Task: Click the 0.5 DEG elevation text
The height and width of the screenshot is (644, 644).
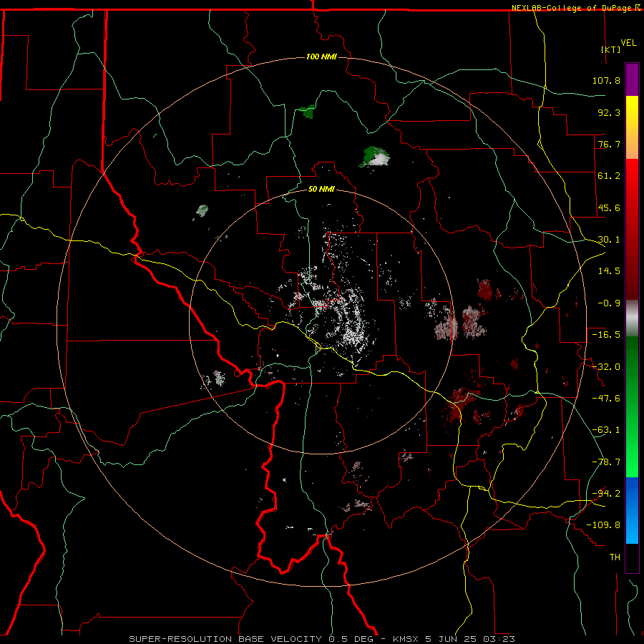Action: click(351, 639)
